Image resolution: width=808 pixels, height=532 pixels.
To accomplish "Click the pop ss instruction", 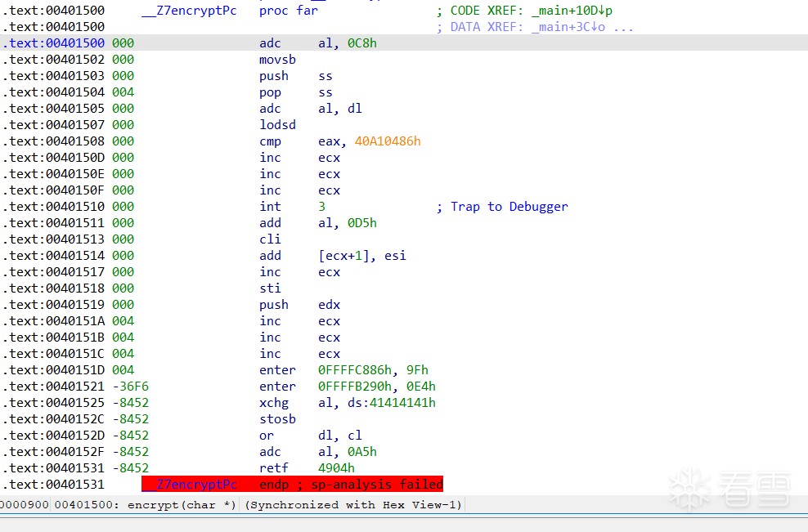I will pos(296,92).
